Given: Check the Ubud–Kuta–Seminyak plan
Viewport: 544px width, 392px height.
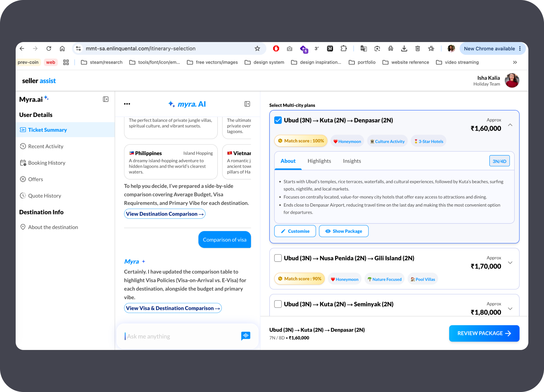Looking at the screenshot, I should 278,304.
